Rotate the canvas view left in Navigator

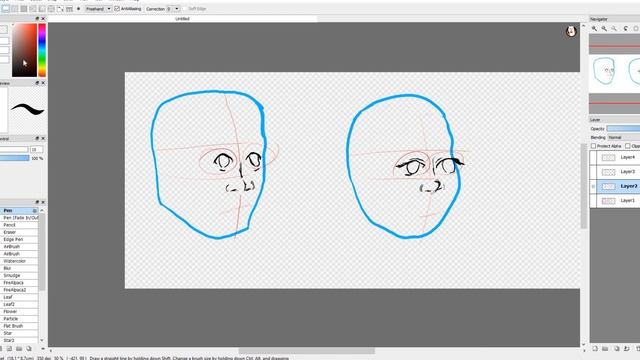click(x=625, y=28)
